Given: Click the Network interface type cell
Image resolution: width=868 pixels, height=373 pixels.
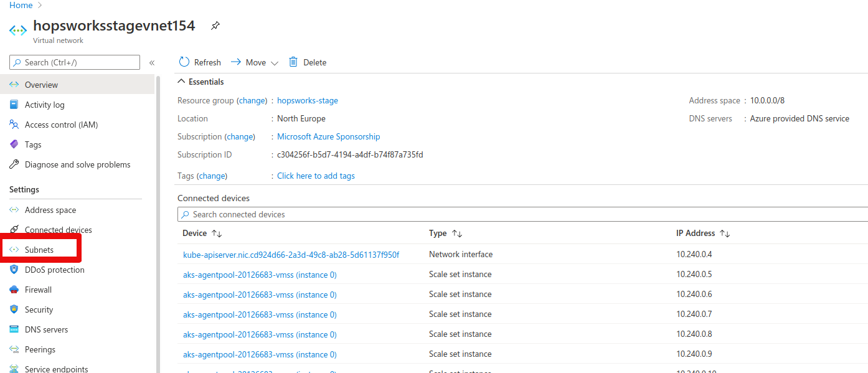Looking at the screenshot, I should [461, 254].
